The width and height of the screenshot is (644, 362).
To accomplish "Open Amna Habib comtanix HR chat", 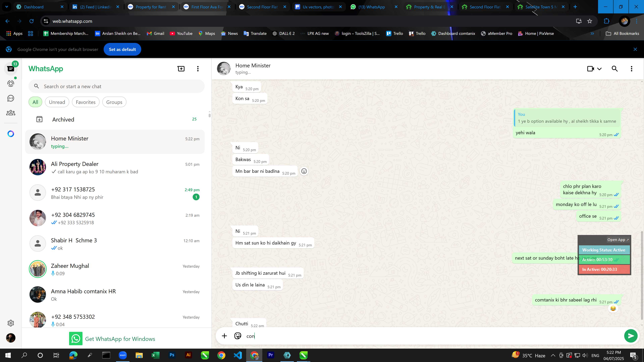I will click(x=115, y=295).
